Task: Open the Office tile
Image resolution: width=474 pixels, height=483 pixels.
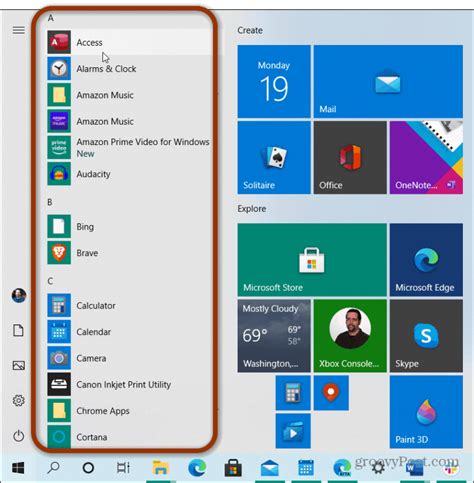Action: pos(350,157)
